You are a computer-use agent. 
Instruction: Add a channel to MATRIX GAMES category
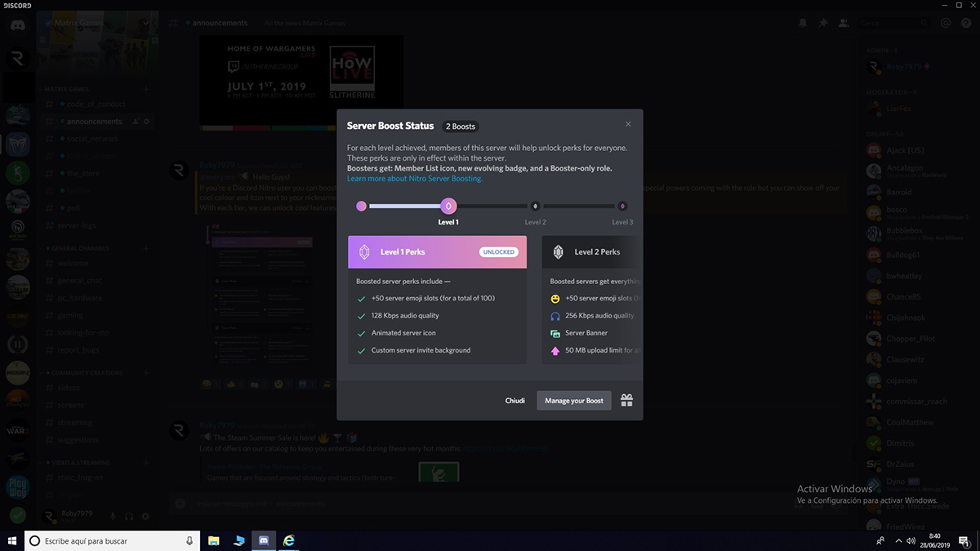146,89
